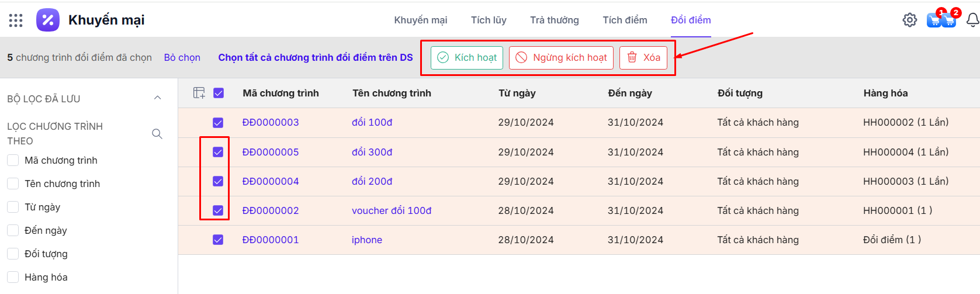Enable the Mã chương trình filter checkbox
This screenshot has height=294, width=980.
[x=13, y=160]
